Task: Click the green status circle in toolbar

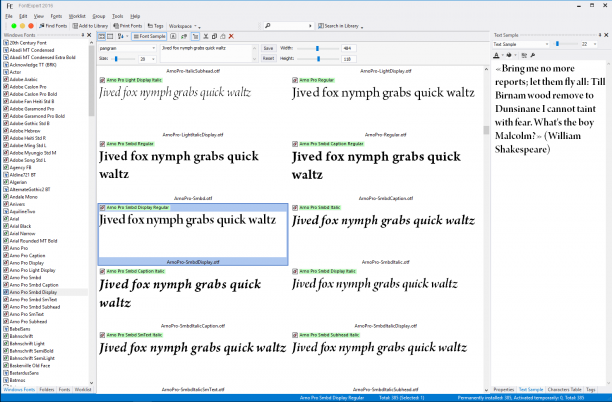Action: point(14,26)
